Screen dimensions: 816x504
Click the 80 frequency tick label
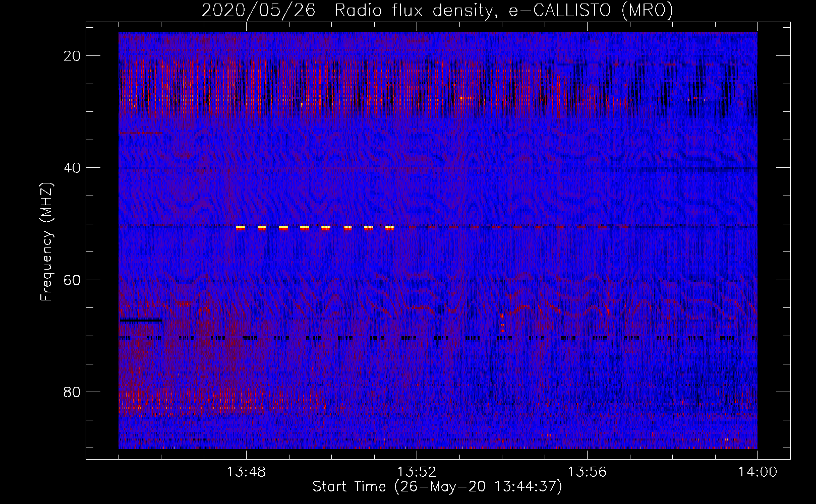point(73,392)
